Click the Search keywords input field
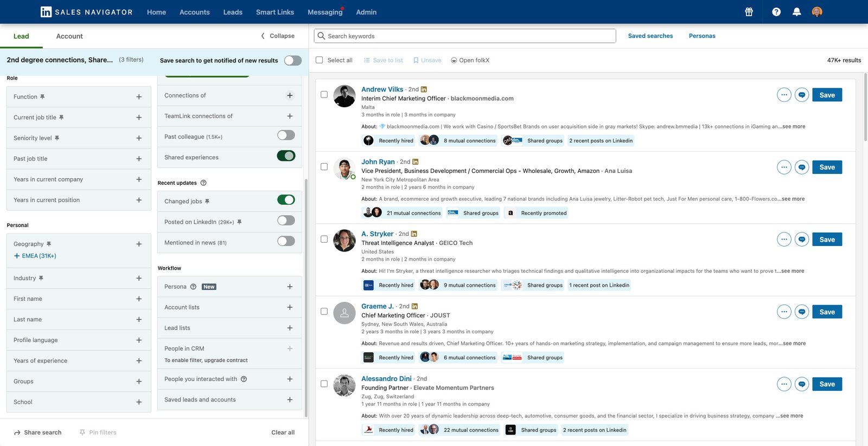Viewport: 868px width, 446px height. [x=465, y=36]
